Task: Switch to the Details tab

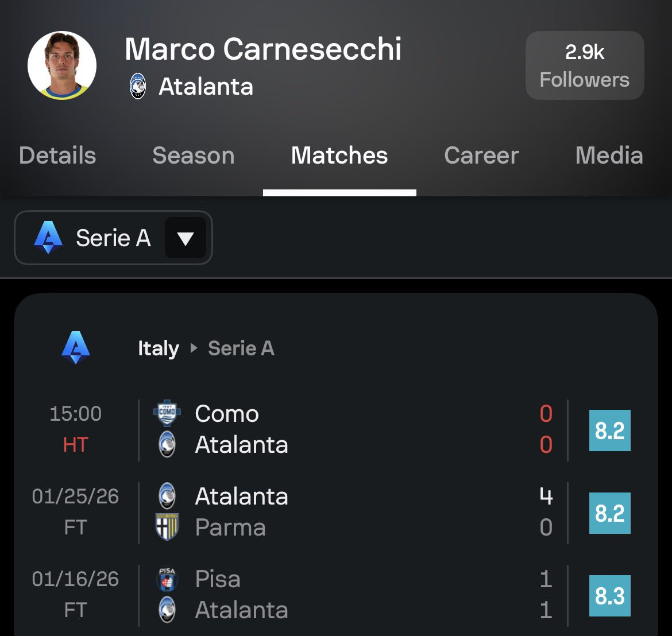Action: pos(57,156)
